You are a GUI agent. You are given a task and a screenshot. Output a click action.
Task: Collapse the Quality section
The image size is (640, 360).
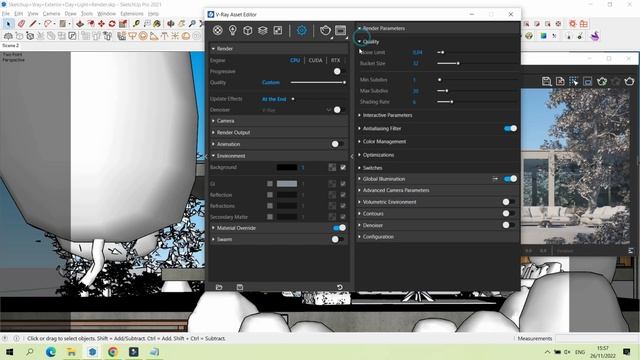[x=438, y=42]
